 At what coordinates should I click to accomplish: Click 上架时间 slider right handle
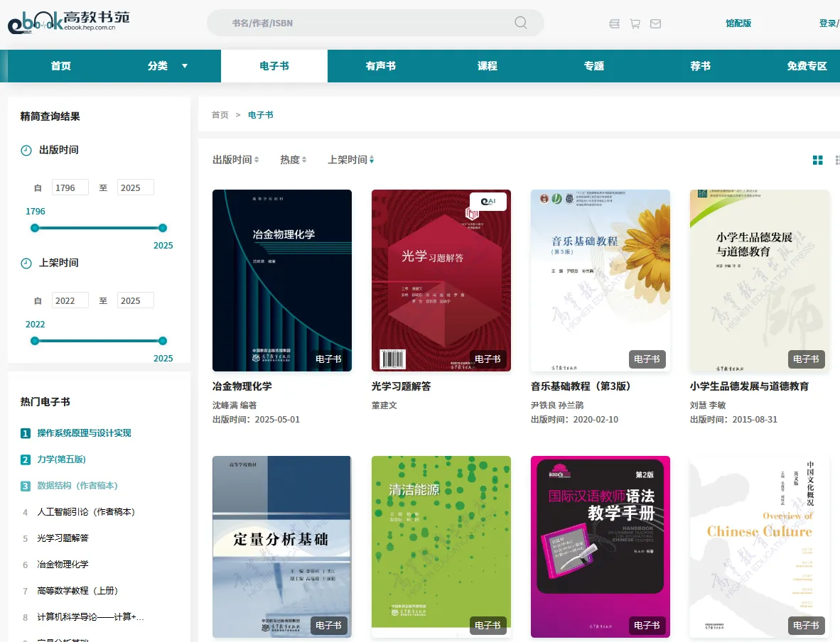[163, 341]
